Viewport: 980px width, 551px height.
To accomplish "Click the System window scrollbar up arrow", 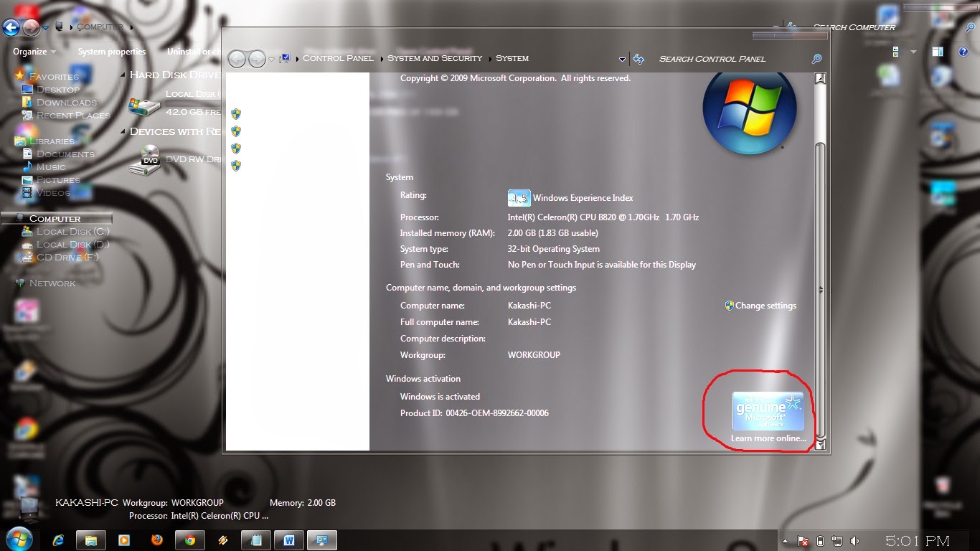I will pyautogui.click(x=821, y=79).
